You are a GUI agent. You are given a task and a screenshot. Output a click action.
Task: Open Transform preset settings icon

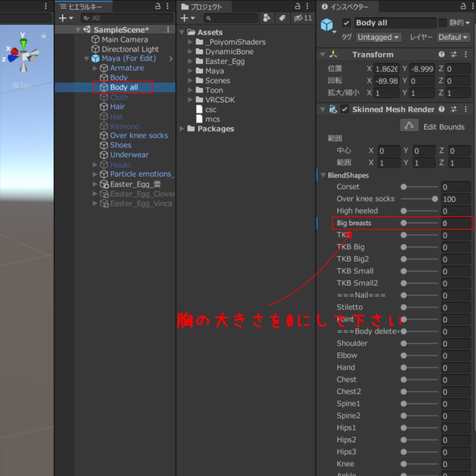[x=454, y=54]
